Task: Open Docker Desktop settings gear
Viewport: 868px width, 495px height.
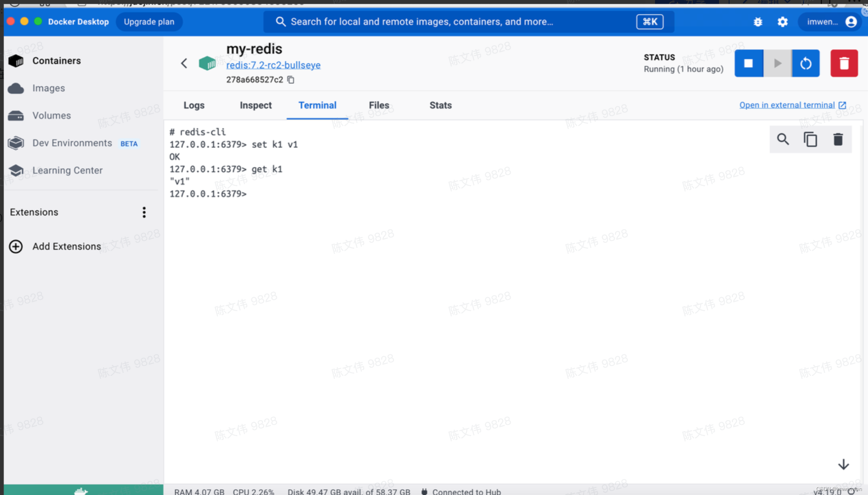Action: [x=782, y=22]
